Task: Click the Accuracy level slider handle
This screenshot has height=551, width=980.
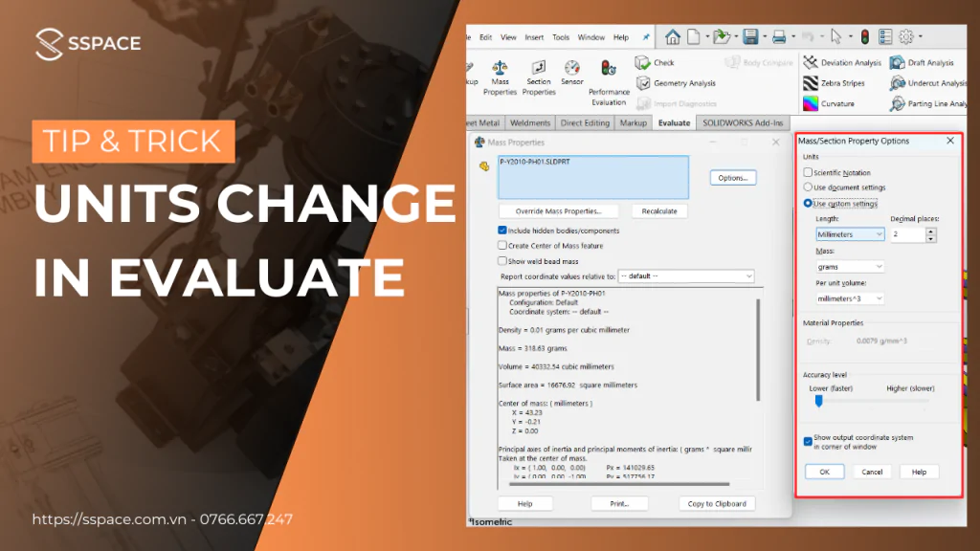Action: 819,401
